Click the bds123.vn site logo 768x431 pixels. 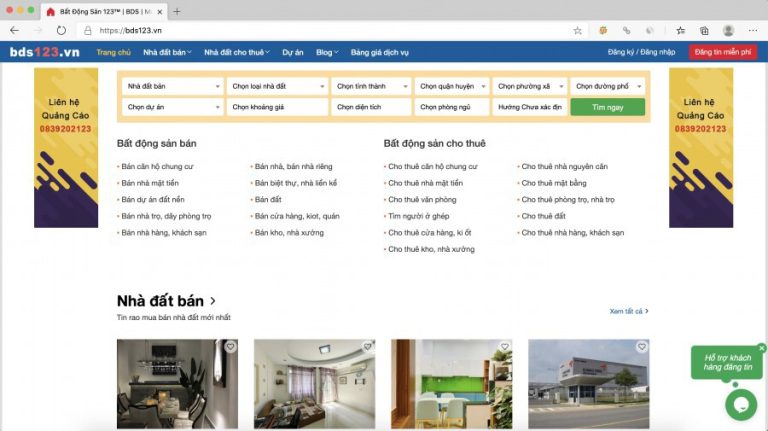[45, 52]
